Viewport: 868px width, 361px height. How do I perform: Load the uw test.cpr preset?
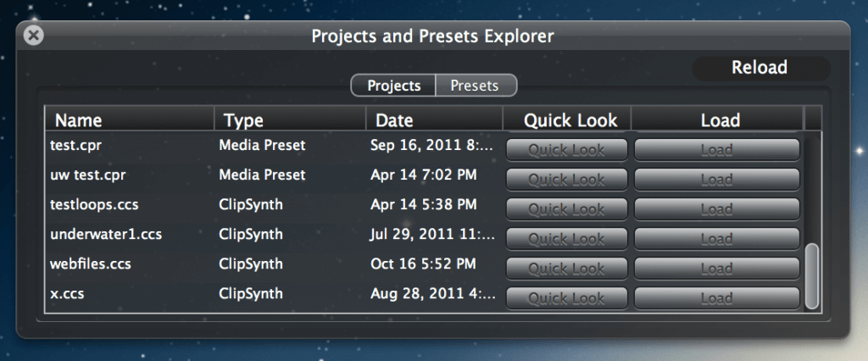pyautogui.click(x=717, y=180)
